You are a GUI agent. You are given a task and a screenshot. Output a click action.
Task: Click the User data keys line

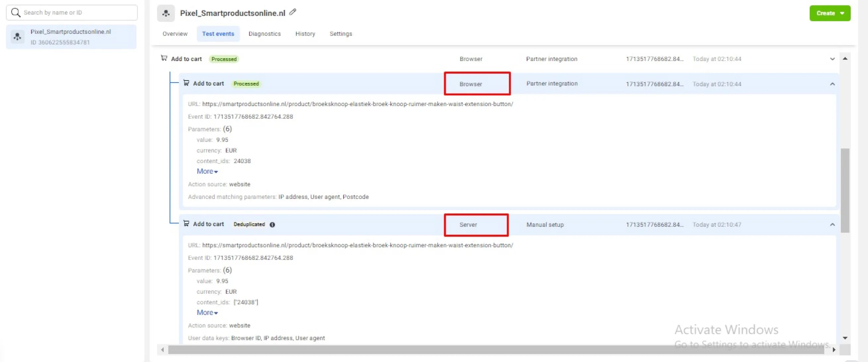click(256, 338)
